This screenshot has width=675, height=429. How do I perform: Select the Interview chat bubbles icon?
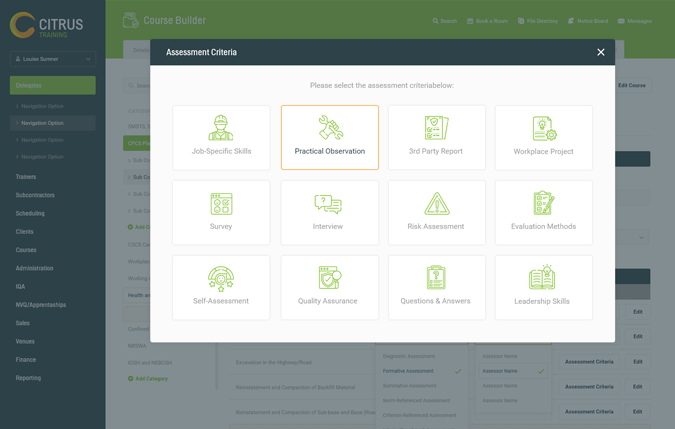coord(328,204)
